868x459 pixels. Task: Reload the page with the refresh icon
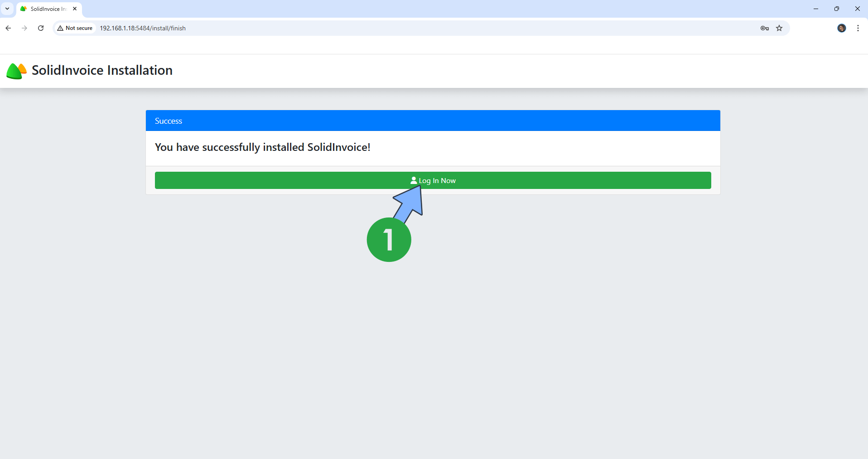(x=41, y=28)
